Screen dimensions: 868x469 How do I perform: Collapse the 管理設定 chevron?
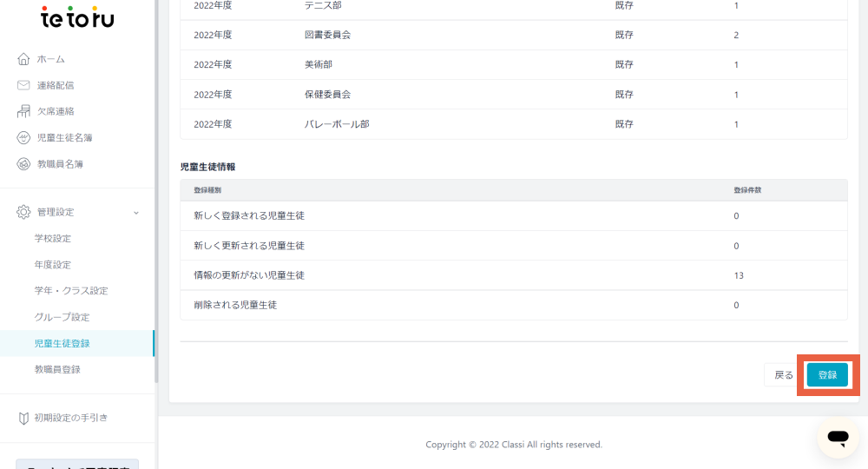tap(136, 213)
